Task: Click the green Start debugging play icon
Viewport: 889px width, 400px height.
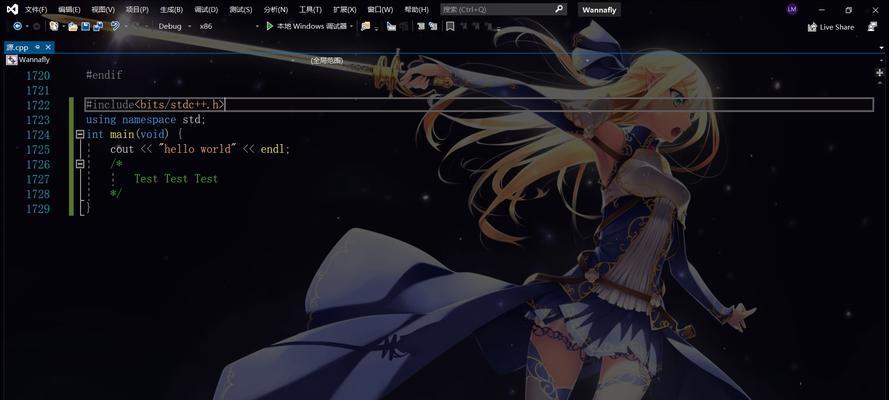Action: point(269,26)
